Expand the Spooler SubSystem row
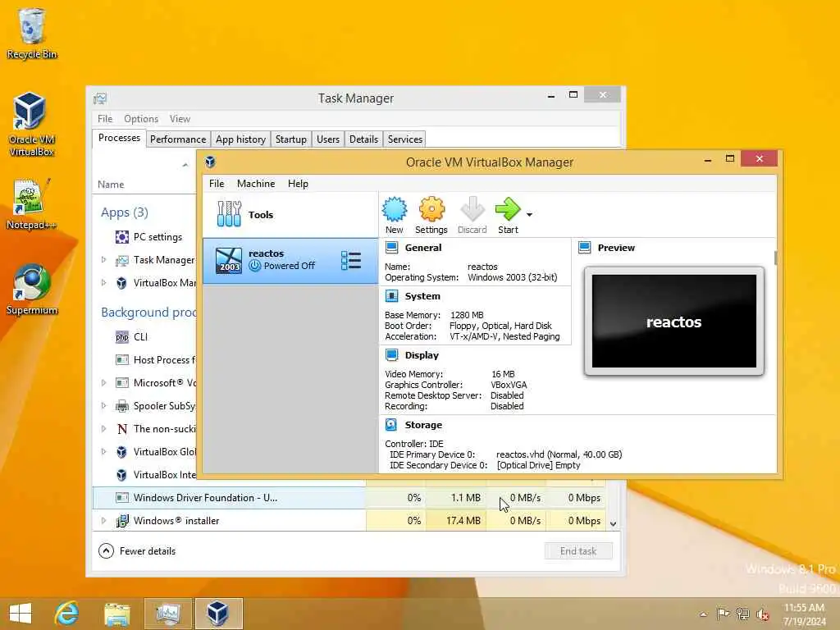This screenshot has height=630, width=840. coord(104,405)
